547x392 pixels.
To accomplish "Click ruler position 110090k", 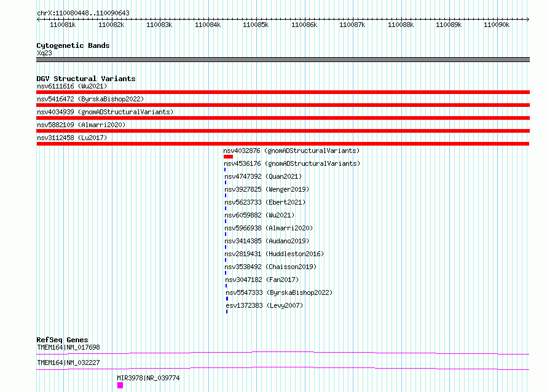I will tap(497, 25).
